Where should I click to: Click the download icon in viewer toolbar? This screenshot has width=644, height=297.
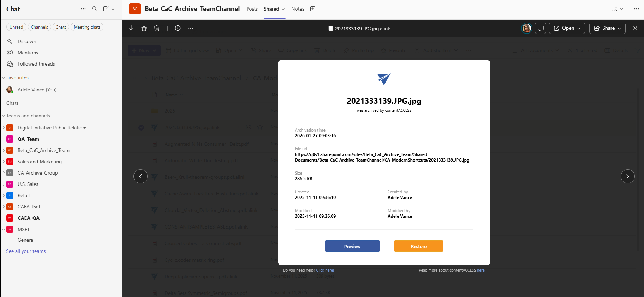coord(131,28)
